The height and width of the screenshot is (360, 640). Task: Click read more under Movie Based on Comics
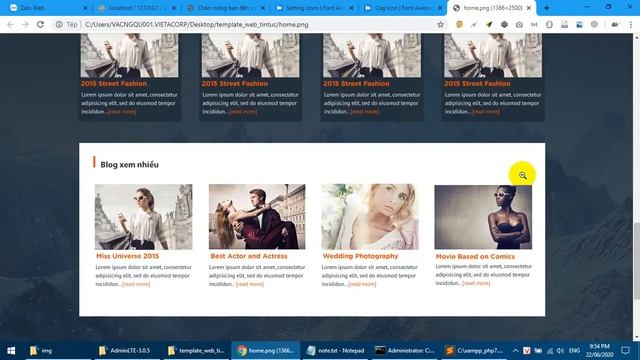(476, 283)
